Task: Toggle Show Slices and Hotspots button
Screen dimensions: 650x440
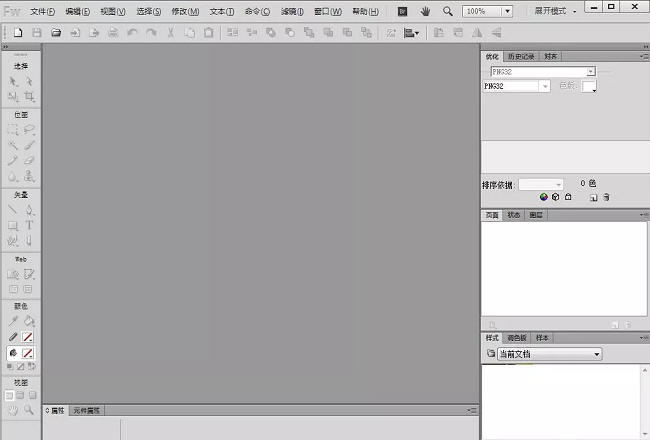Action: 28,289
